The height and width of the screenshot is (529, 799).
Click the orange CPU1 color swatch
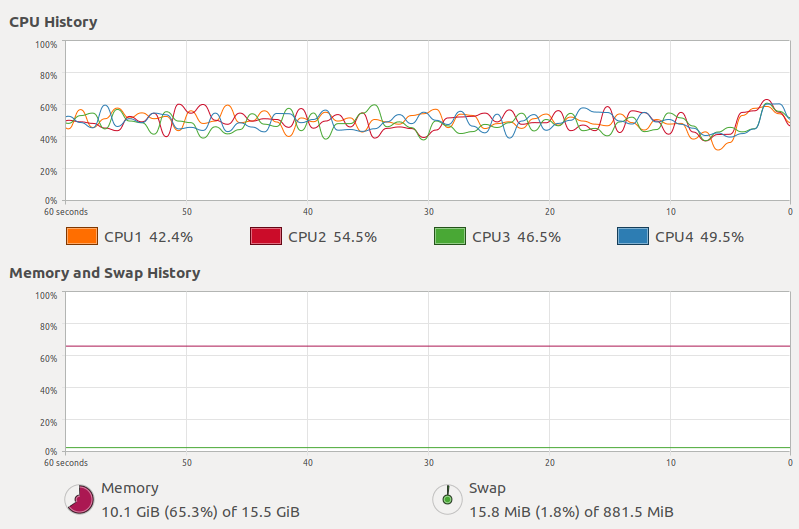(81, 237)
